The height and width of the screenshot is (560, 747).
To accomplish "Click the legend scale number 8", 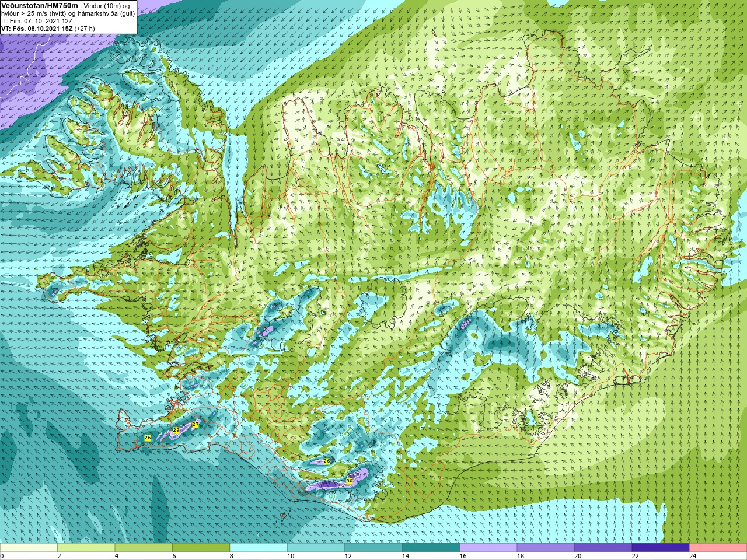I will coord(231,556).
